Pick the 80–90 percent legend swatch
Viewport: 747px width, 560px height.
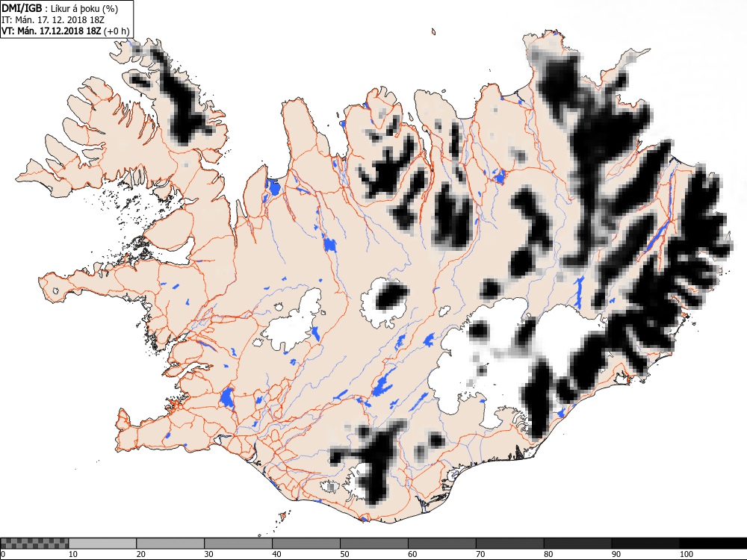tap(578, 544)
